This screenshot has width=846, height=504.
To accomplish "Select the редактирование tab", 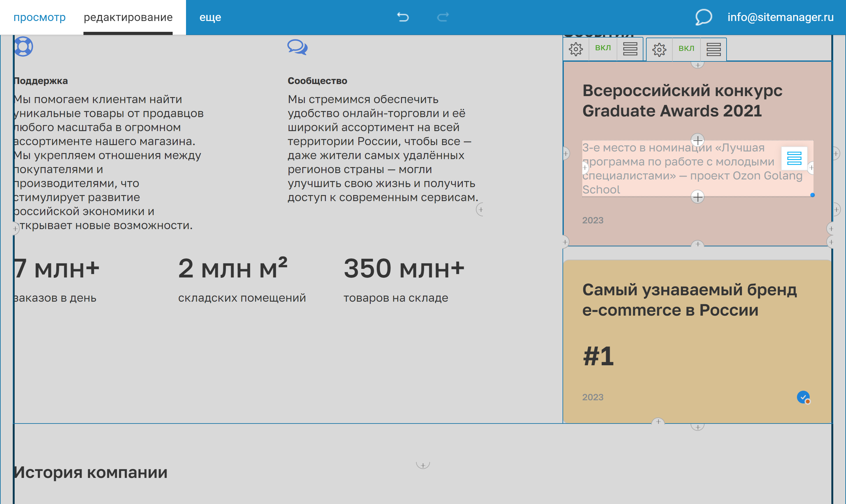I will click(128, 17).
